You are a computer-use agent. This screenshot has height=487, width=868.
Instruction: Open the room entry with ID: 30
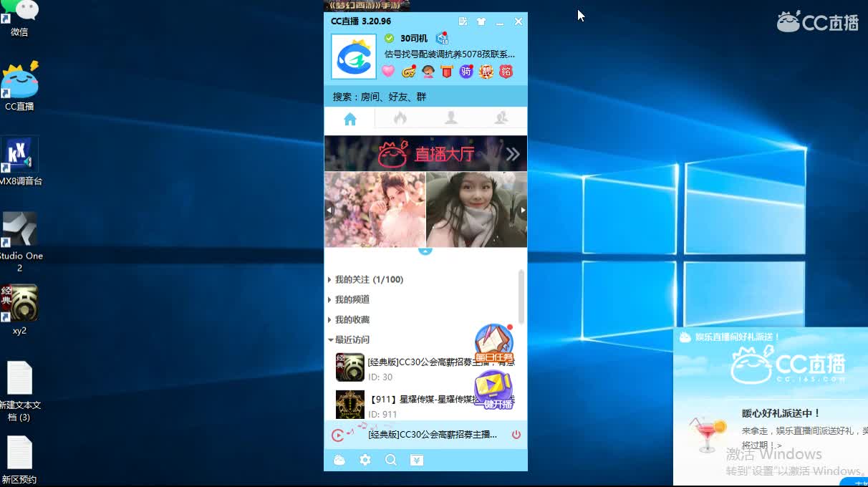pos(423,368)
